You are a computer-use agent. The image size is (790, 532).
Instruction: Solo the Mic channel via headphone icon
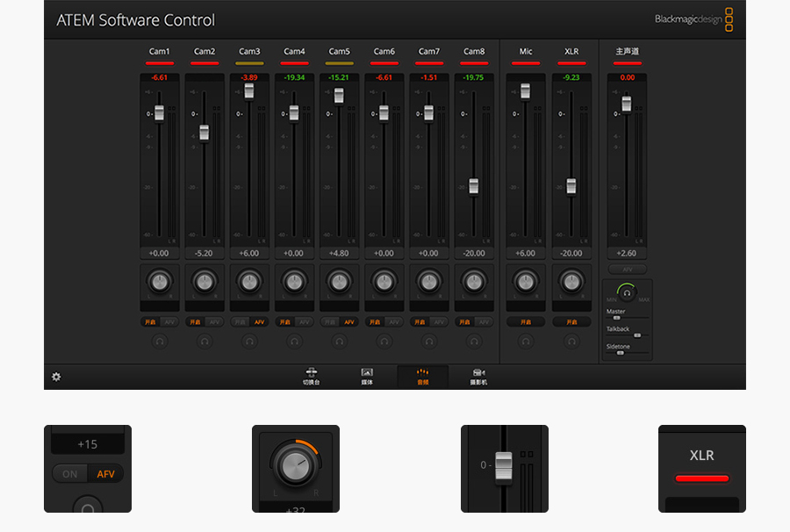[526, 341]
